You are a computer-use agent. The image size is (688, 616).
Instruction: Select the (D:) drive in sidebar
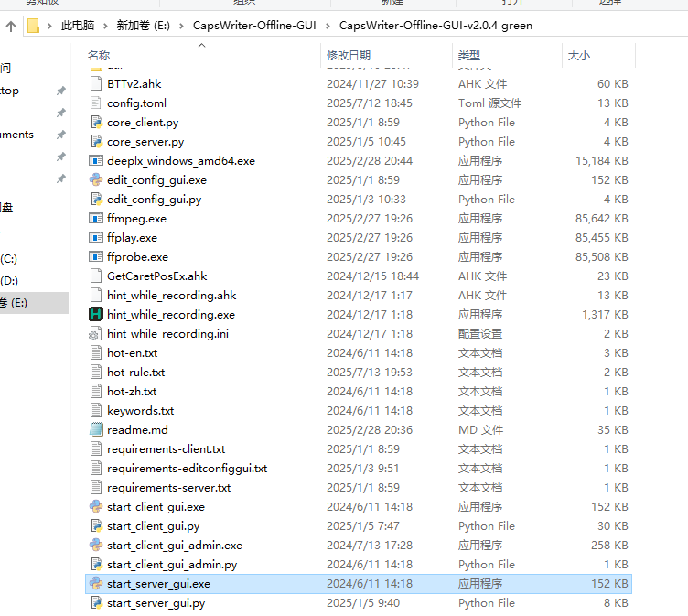[9, 281]
